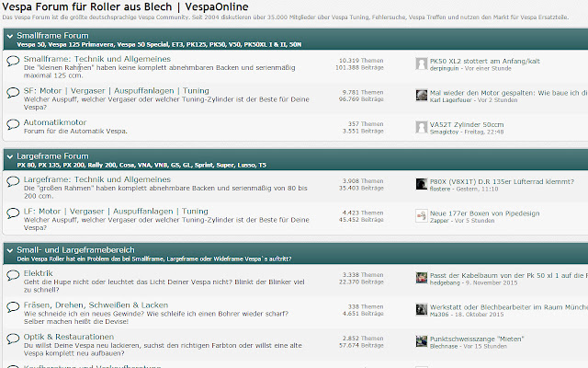The height and width of the screenshot is (368, 588).
Task: Open avatar of Blechnase
Action: (x=422, y=341)
